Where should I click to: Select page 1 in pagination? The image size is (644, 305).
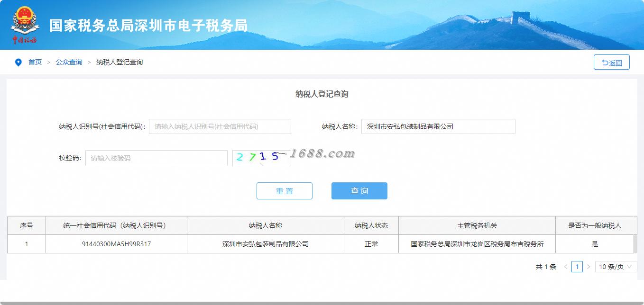tap(577, 267)
